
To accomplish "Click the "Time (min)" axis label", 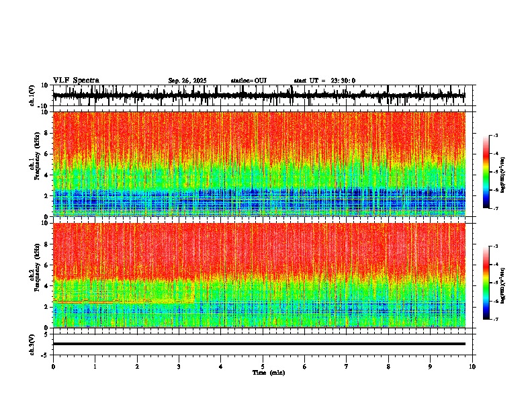I will pyautogui.click(x=269, y=373).
